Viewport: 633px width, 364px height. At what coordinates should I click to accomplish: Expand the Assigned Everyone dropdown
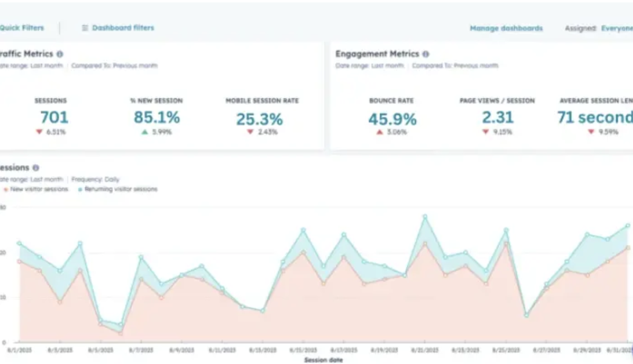[616, 28]
